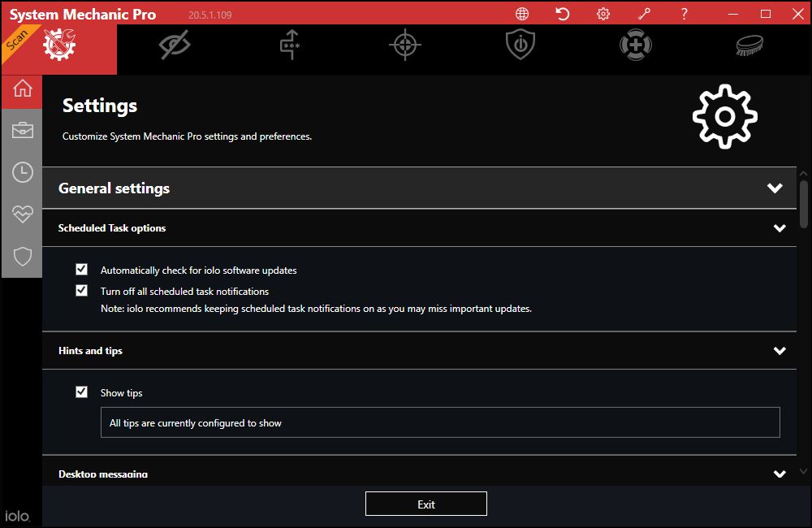Open the Scan toolbox wrench-gear icon

(x=59, y=45)
